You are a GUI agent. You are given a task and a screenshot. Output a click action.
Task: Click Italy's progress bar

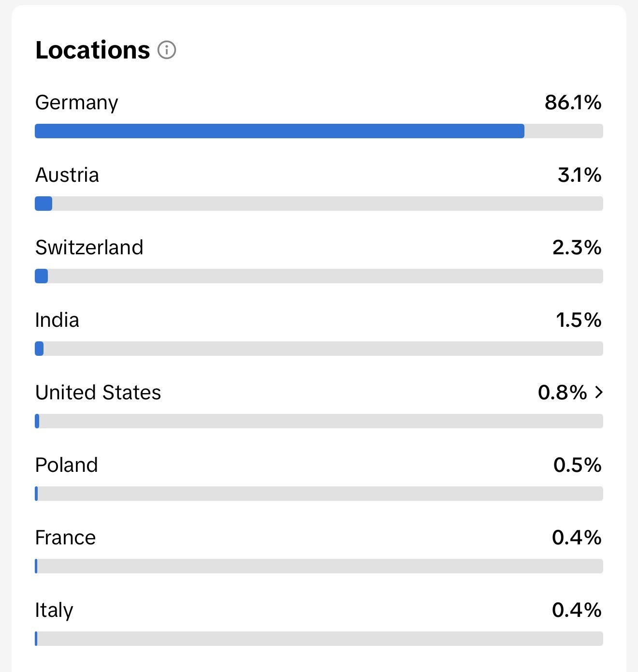tap(319, 639)
